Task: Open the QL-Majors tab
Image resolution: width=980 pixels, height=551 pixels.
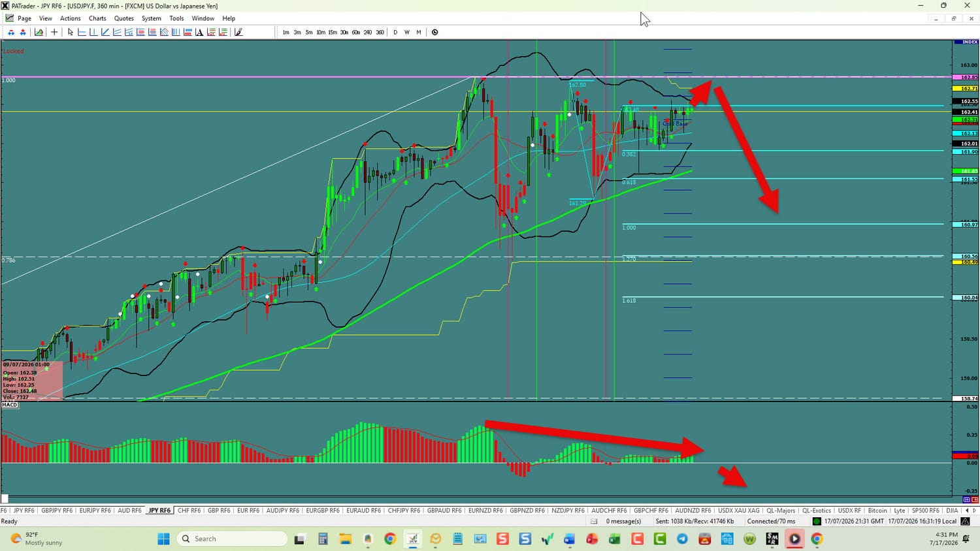Action: 781,511
